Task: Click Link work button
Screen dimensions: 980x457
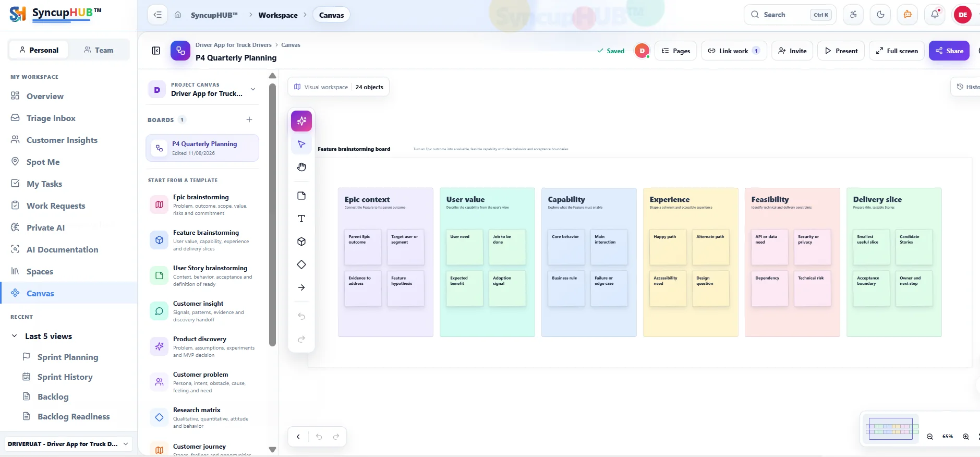Action: (x=734, y=51)
